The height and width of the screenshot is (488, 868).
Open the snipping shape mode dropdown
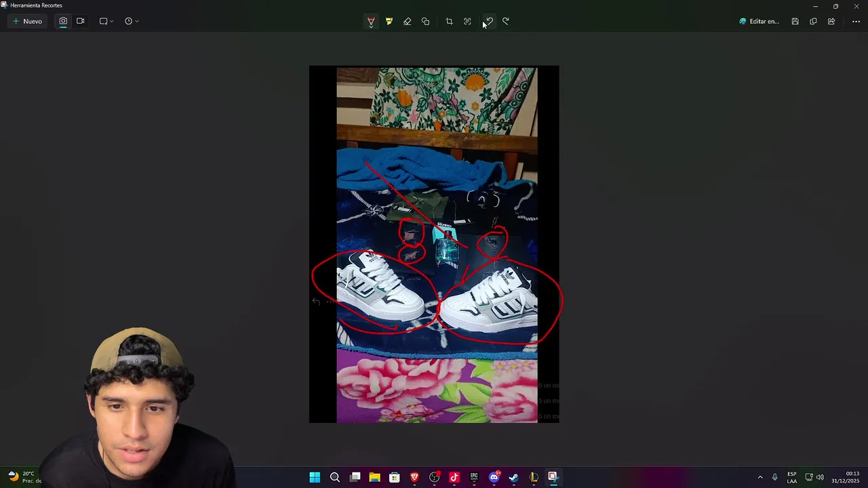tap(106, 22)
